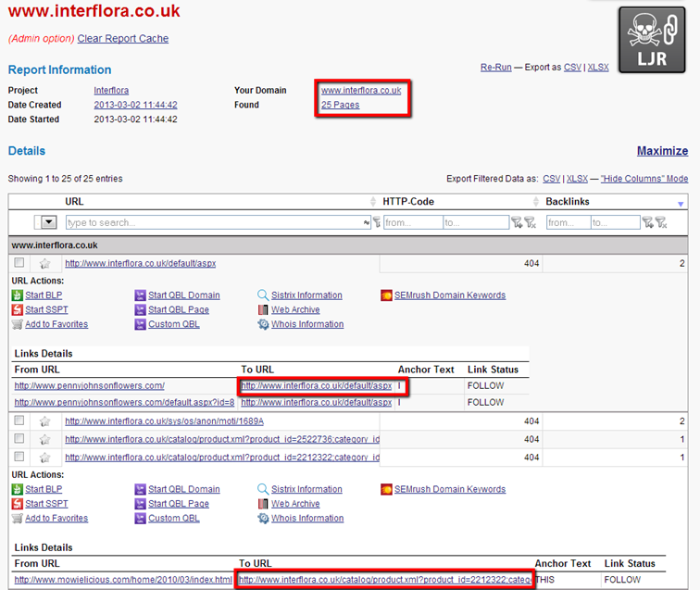Click Sistrix Information magnifier icon under default/aspx
Viewport: 700px width, 590px height.
pyautogui.click(x=263, y=295)
